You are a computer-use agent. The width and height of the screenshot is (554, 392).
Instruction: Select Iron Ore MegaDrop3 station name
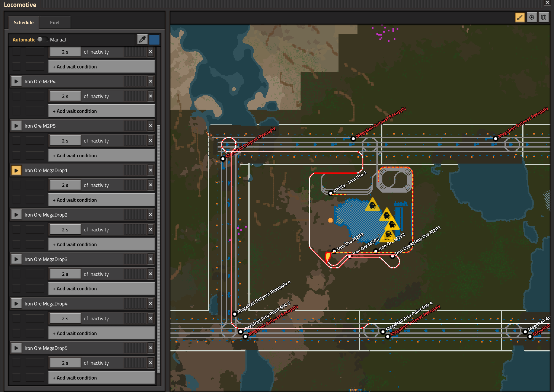[x=46, y=259]
